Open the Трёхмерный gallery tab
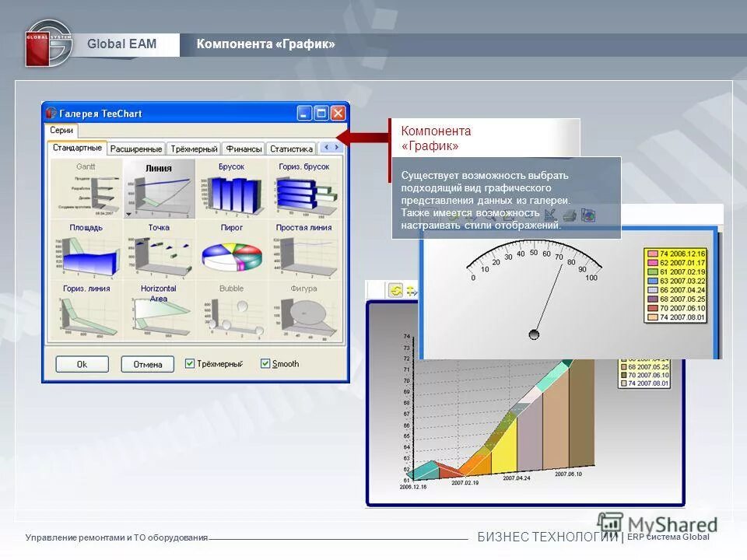747x560 pixels. tap(194, 149)
